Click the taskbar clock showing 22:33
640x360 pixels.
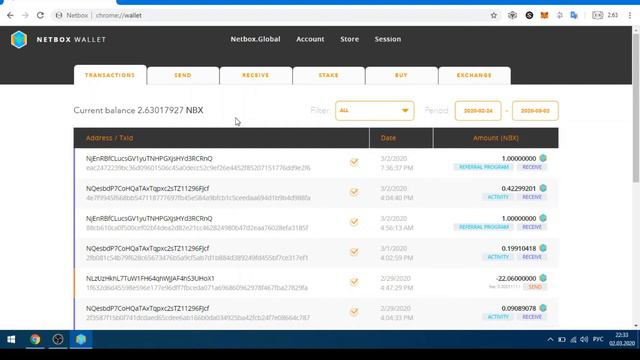coord(622,339)
